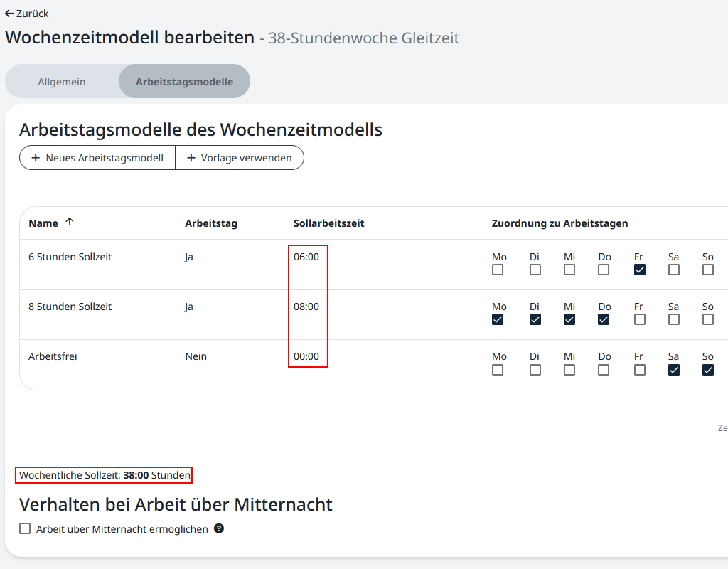Screen dimensions: 728x569
Task: Uncheck Sa in the Arbeitsfrei row
Action: pos(673,369)
